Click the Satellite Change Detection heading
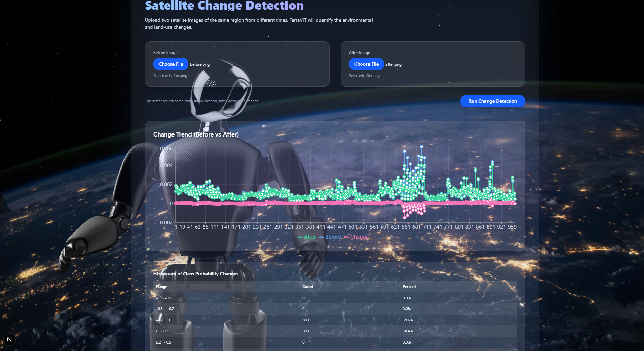Screen dimensions: 644x351 click(x=224, y=5)
